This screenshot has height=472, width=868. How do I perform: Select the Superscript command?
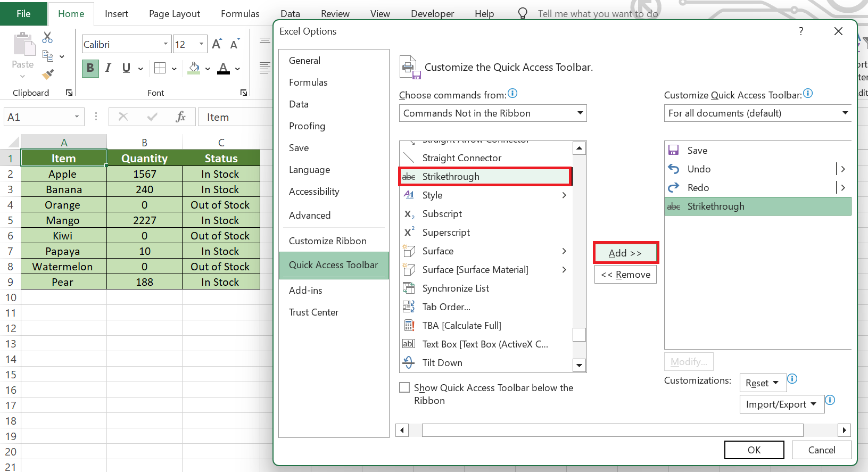(485, 233)
